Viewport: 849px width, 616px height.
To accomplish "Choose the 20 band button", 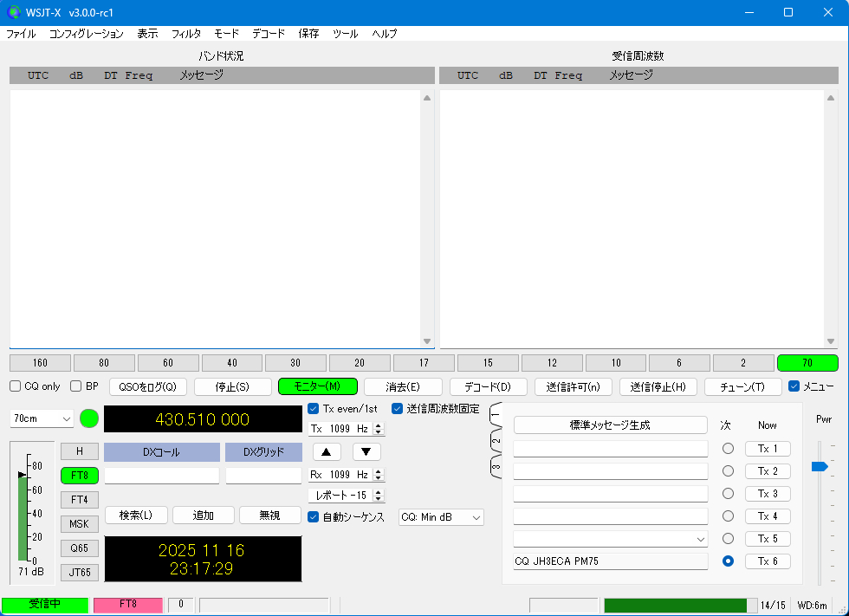I will pos(360,363).
